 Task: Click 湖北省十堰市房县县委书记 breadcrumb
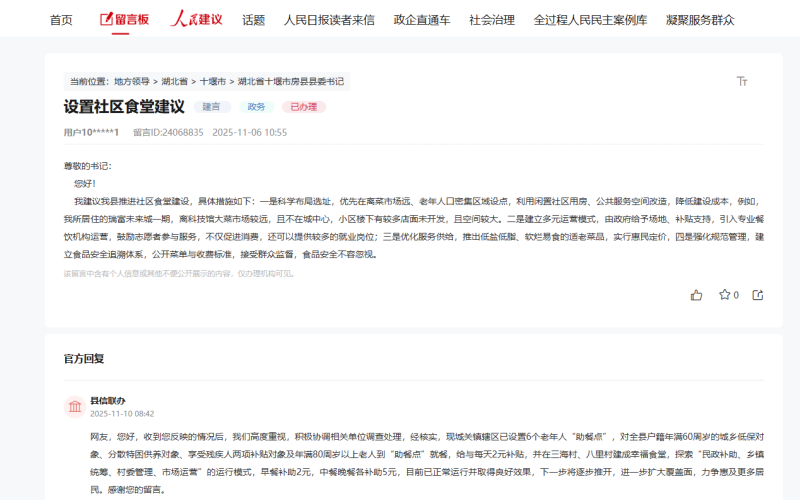[291, 82]
